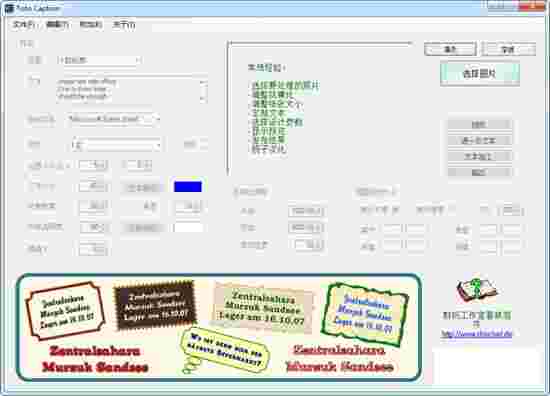Click the text list box scroll-up arrow
The image size is (550, 396).
pos(203,83)
